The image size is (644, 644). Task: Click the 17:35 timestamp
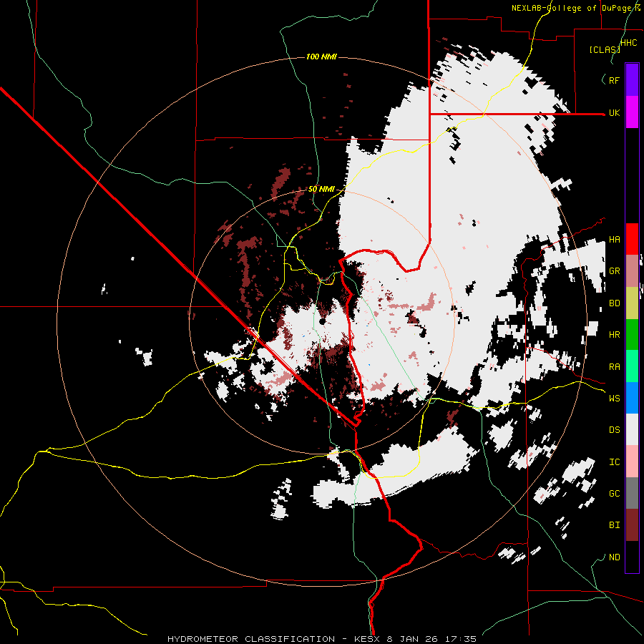pos(462,639)
